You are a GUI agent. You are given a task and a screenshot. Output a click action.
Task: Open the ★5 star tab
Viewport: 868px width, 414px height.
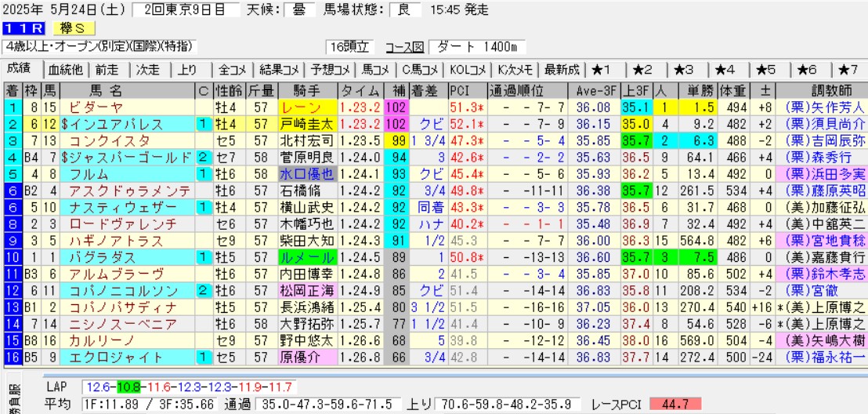765,69
